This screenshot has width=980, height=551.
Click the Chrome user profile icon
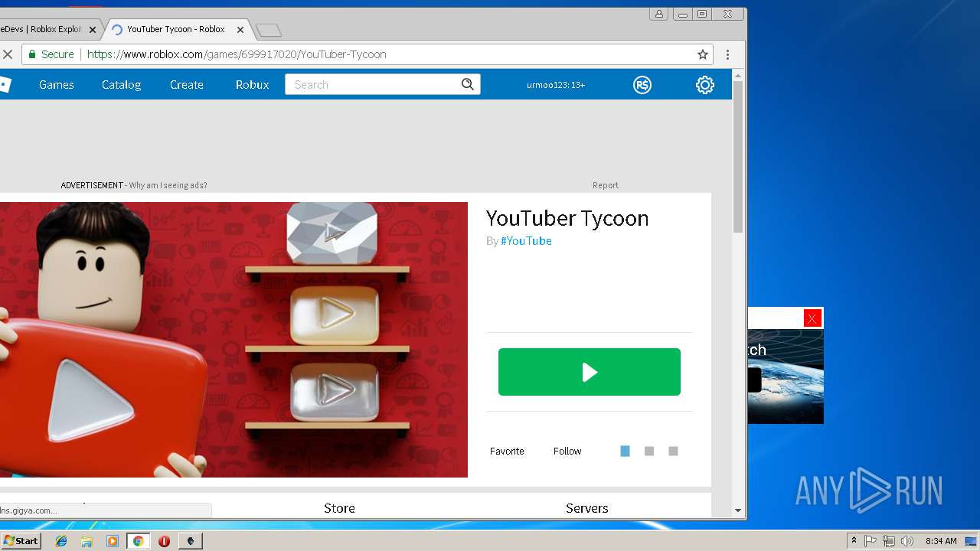(x=659, y=14)
